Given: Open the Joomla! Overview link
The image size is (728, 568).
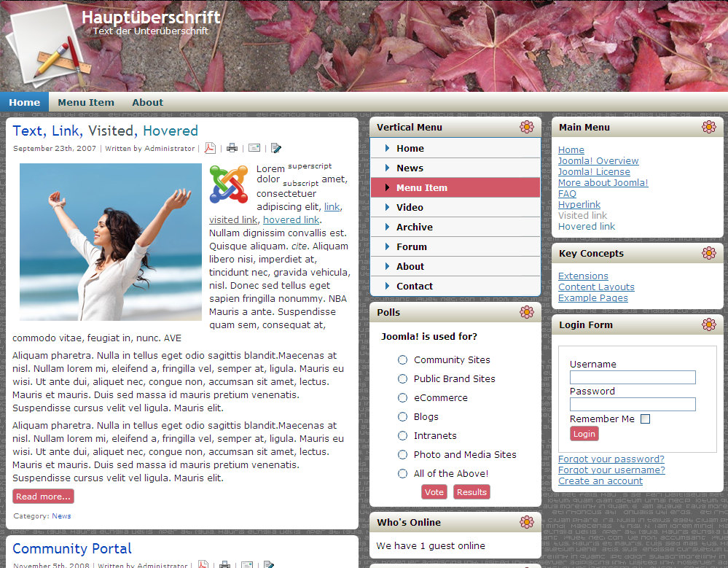Looking at the screenshot, I should (x=598, y=160).
